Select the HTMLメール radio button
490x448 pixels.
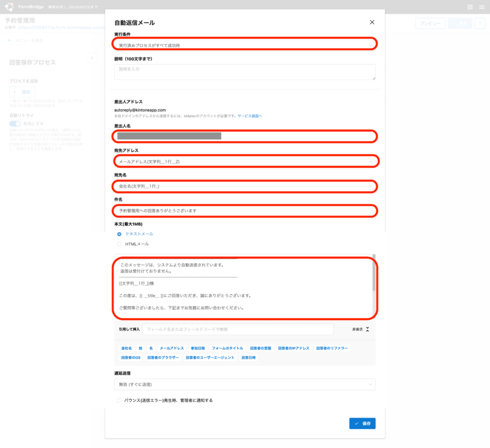point(120,244)
